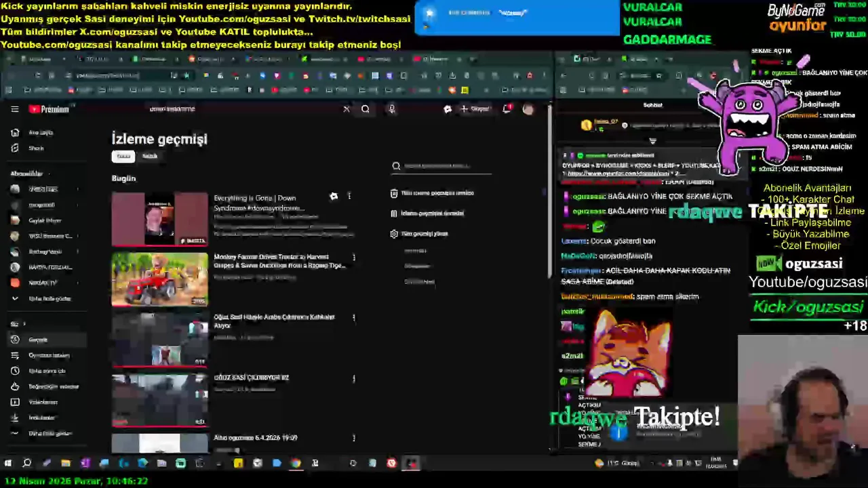Click Tüm izleme geçmişini temizle
This screenshot has height=488, width=868.
click(432, 193)
